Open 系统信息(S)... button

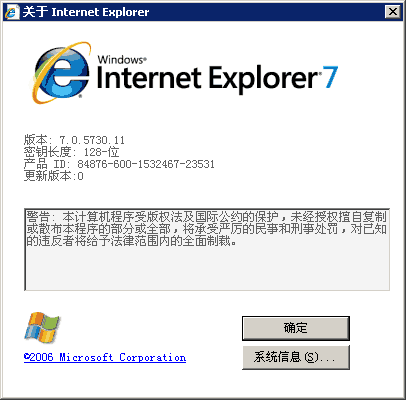[296, 357]
